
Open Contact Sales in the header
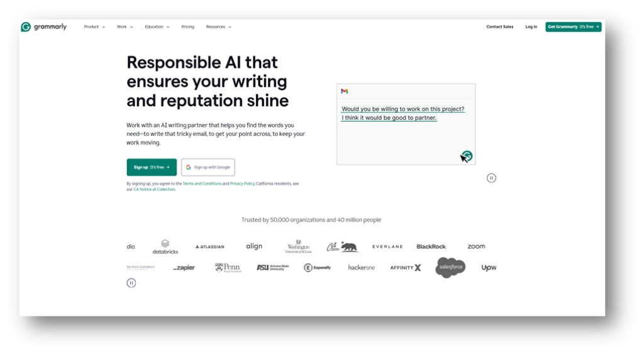click(500, 26)
